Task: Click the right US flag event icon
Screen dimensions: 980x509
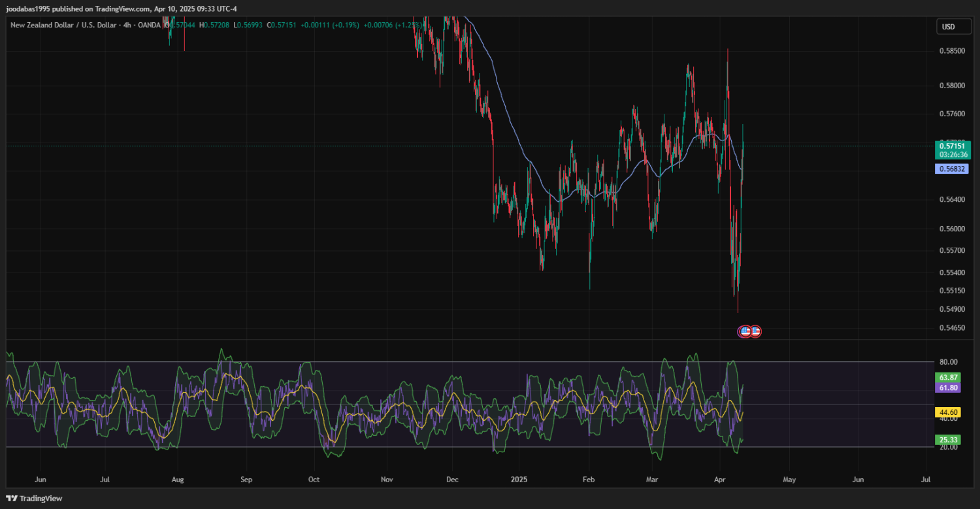Action: [x=755, y=331]
